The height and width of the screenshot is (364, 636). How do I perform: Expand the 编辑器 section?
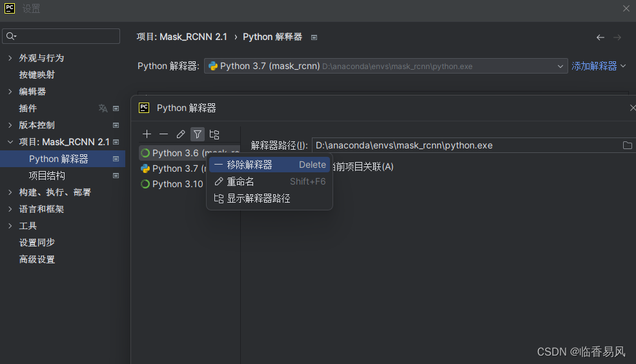click(x=10, y=92)
